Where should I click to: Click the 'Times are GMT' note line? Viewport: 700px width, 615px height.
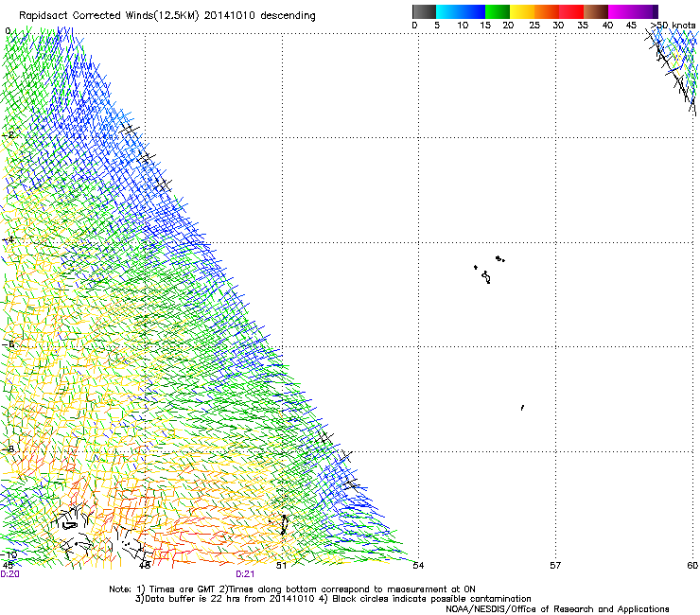[292, 589]
